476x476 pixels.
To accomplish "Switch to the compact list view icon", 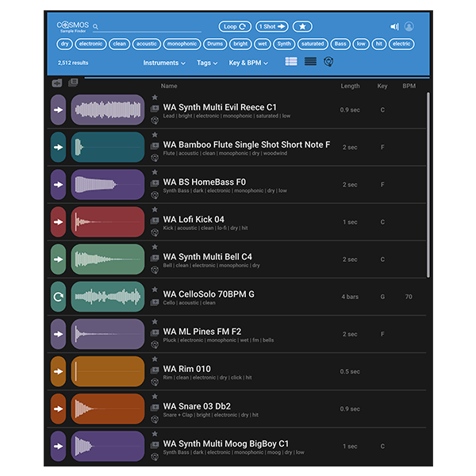I will pos(310,62).
